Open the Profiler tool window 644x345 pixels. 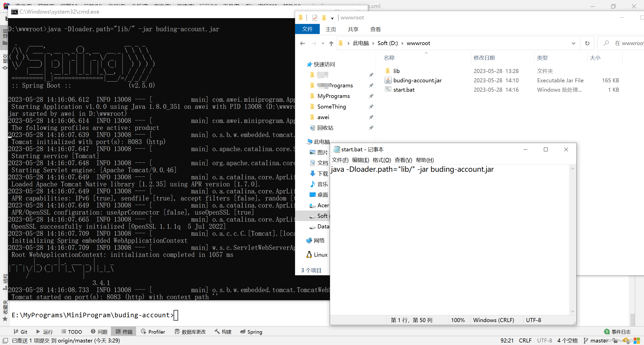click(153, 332)
